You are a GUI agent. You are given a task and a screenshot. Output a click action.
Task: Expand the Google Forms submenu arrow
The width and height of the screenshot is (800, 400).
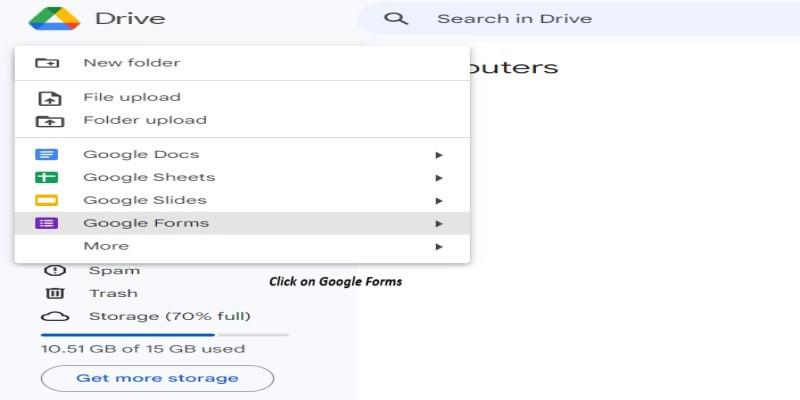tap(438, 223)
